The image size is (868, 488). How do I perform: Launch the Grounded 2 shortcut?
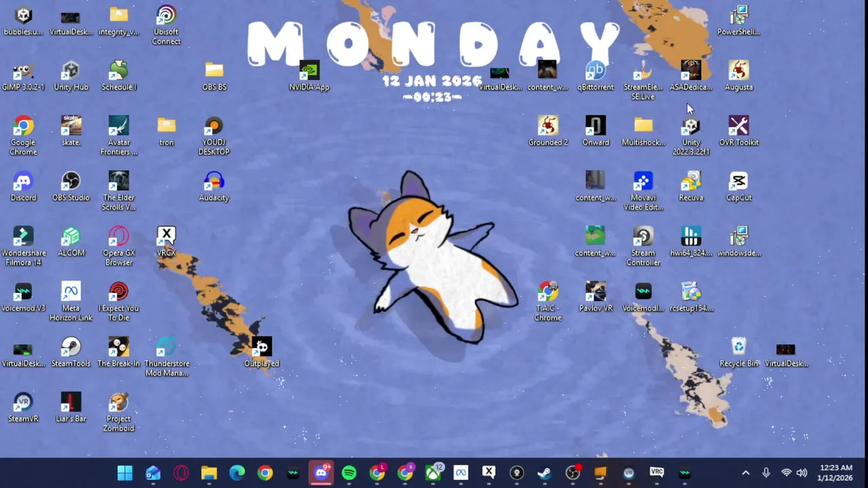pyautogui.click(x=548, y=131)
